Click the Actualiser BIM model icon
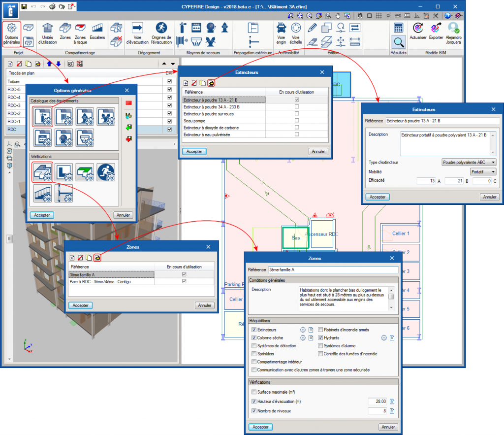This screenshot has height=435, width=504. tap(418, 32)
